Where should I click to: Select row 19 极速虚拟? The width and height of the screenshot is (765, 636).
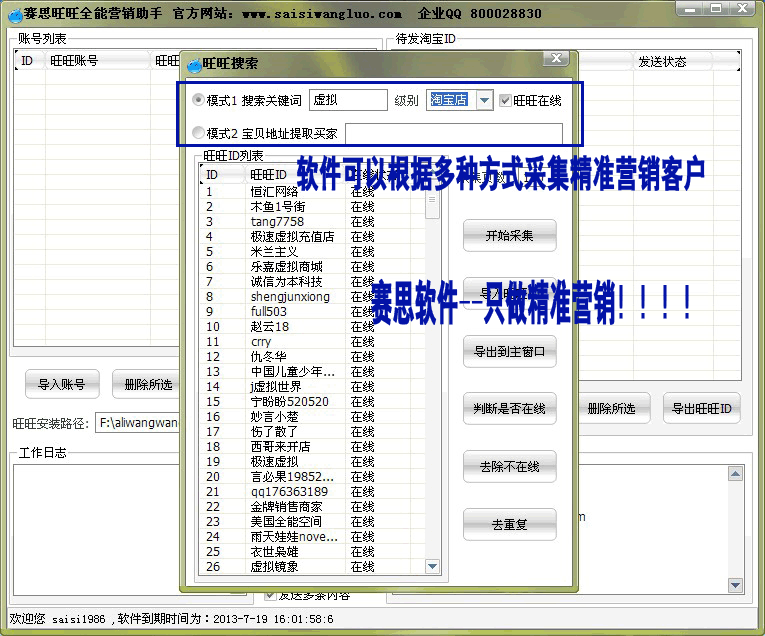click(x=312, y=462)
